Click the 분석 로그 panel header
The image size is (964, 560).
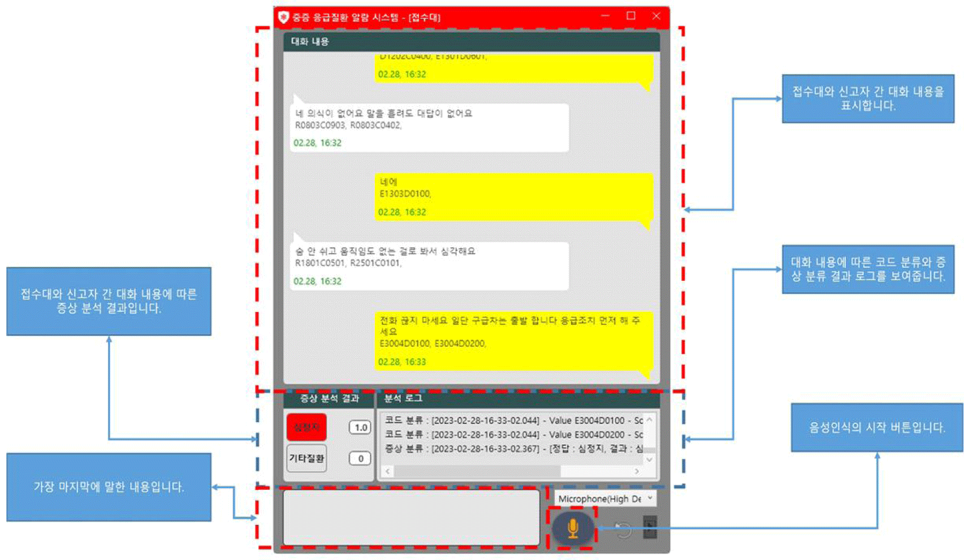click(518, 398)
